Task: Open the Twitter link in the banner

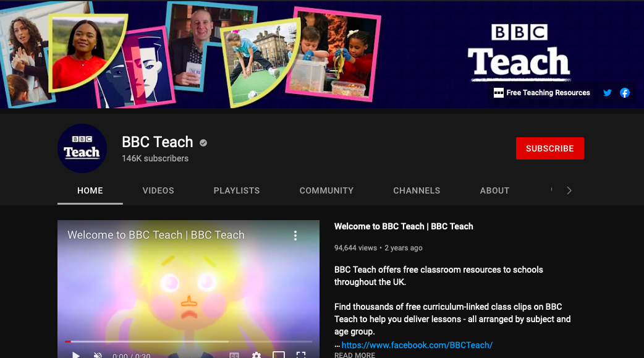Action: coord(607,93)
